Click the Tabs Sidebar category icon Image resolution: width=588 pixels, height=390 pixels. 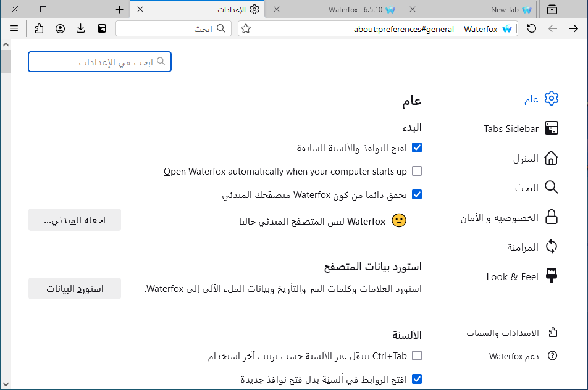point(551,128)
